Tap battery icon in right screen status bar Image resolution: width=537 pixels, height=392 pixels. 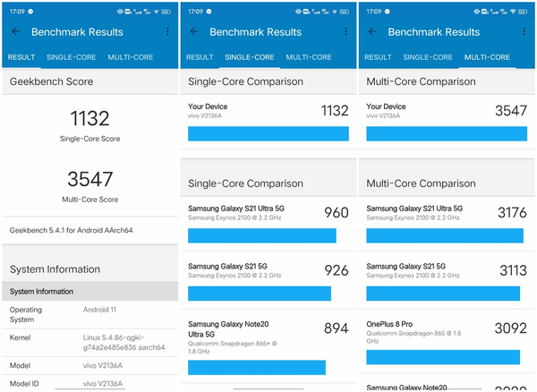(523, 12)
